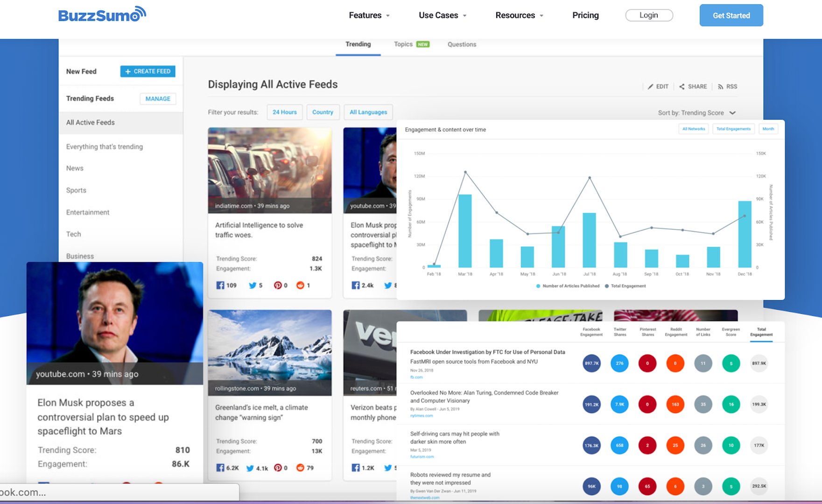Click Facebook icon on traffic woes card
Image resolution: width=822 pixels, height=504 pixels.
[220, 285]
